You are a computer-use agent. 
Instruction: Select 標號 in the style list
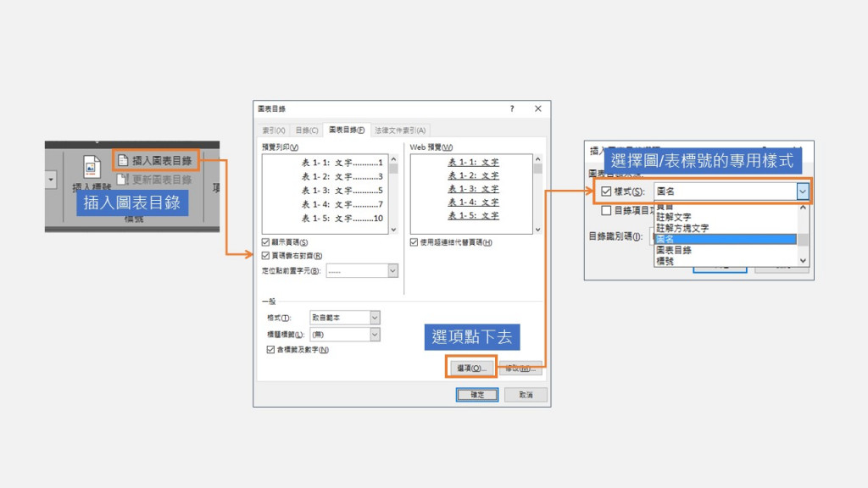665,261
